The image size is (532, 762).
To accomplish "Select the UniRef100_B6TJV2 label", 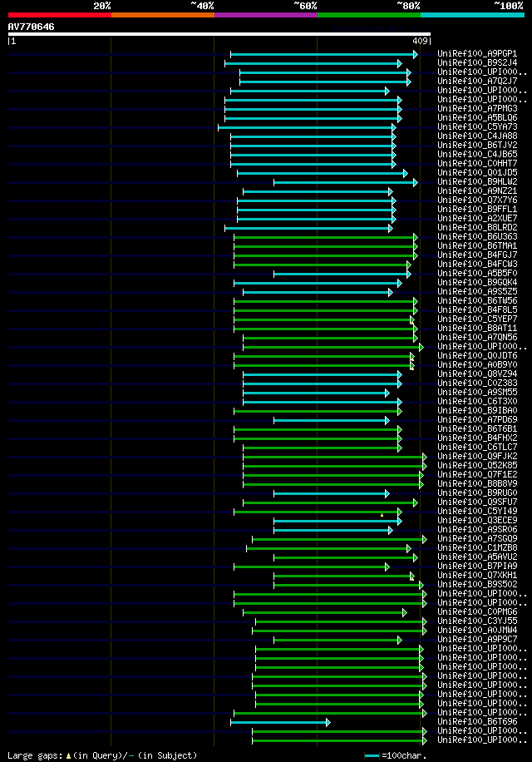I will pyautogui.click(x=477, y=146).
